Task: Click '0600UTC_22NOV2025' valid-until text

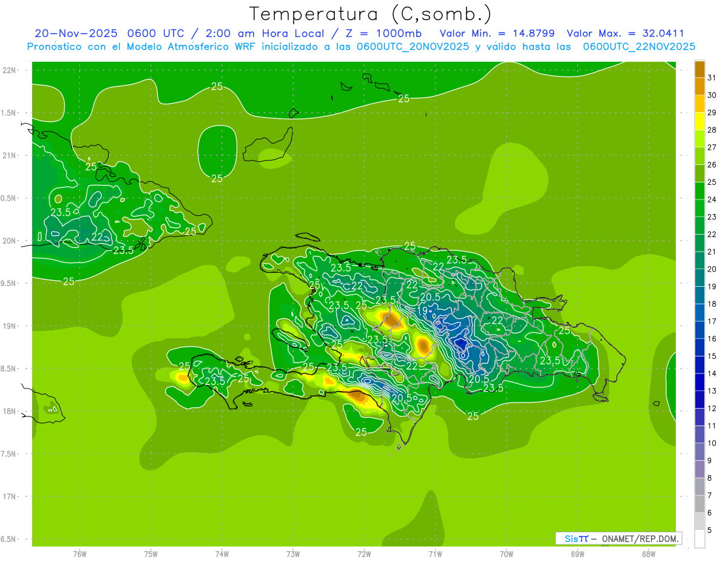Action: click(x=639, y=47)
